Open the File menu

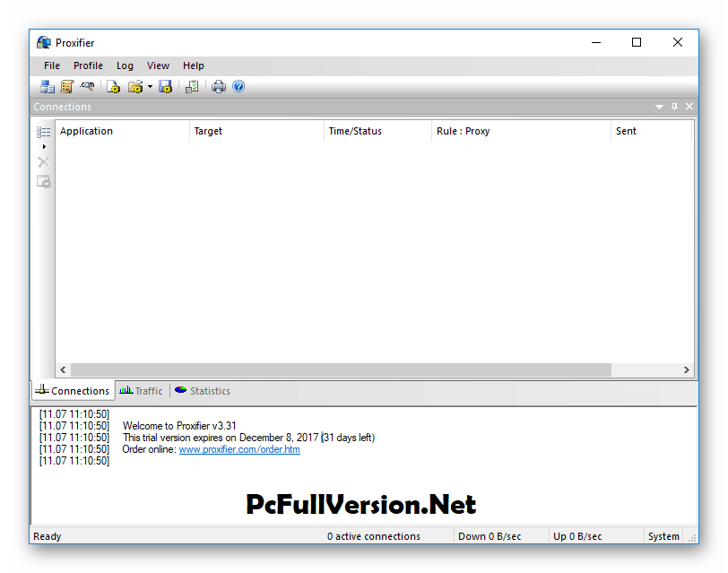coord(52,66)
